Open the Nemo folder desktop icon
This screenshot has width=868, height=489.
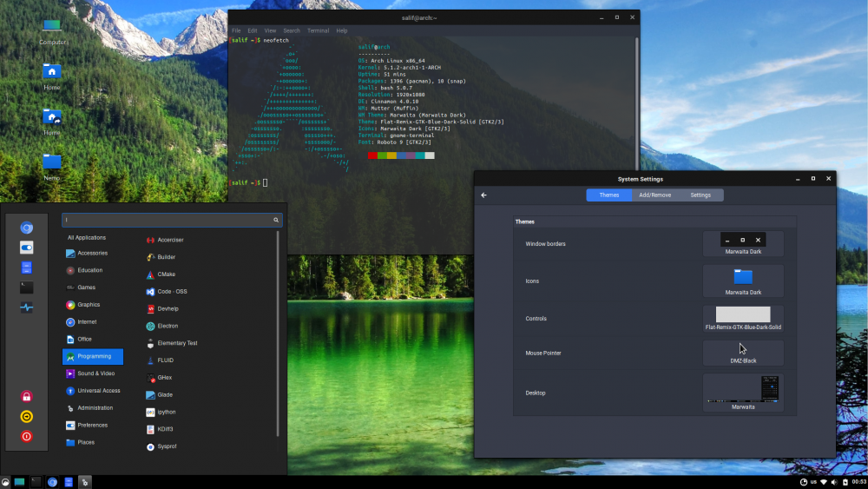(x=51, y=168)
